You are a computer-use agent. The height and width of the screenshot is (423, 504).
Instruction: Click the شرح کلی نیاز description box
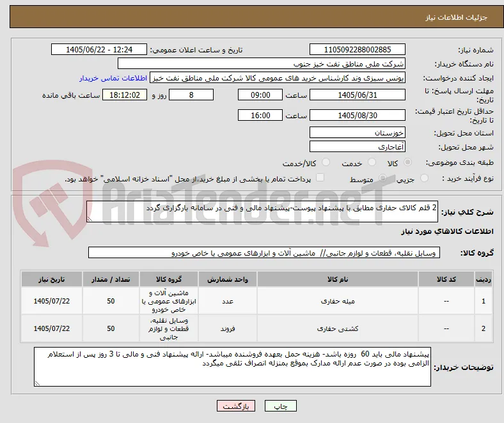point(262,211)
